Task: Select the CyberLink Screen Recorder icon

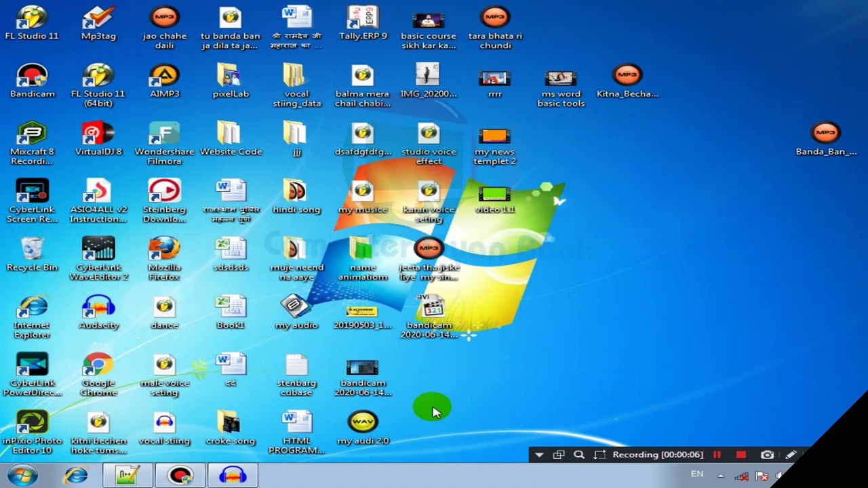Action: (32, 201)
